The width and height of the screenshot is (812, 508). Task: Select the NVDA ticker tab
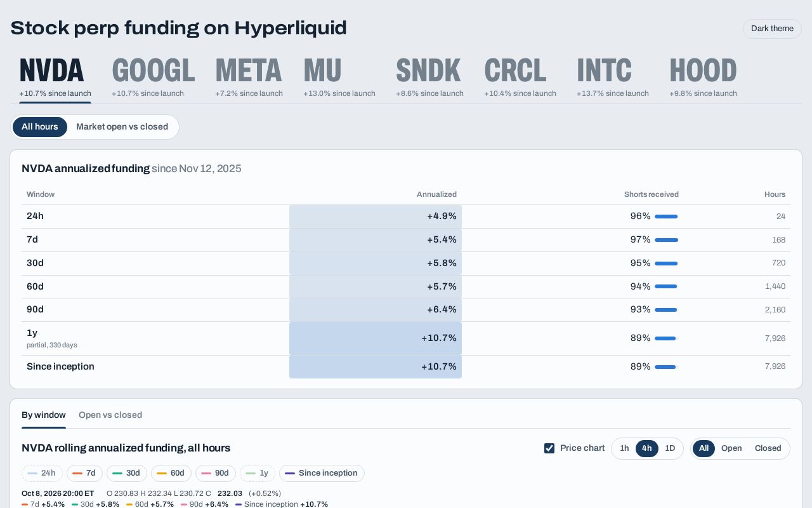55,77
